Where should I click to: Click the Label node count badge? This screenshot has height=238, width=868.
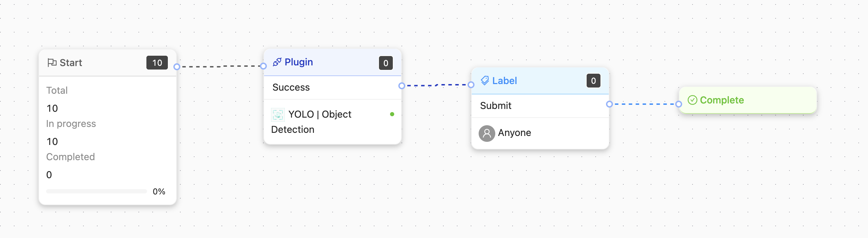tap(593, 81)
